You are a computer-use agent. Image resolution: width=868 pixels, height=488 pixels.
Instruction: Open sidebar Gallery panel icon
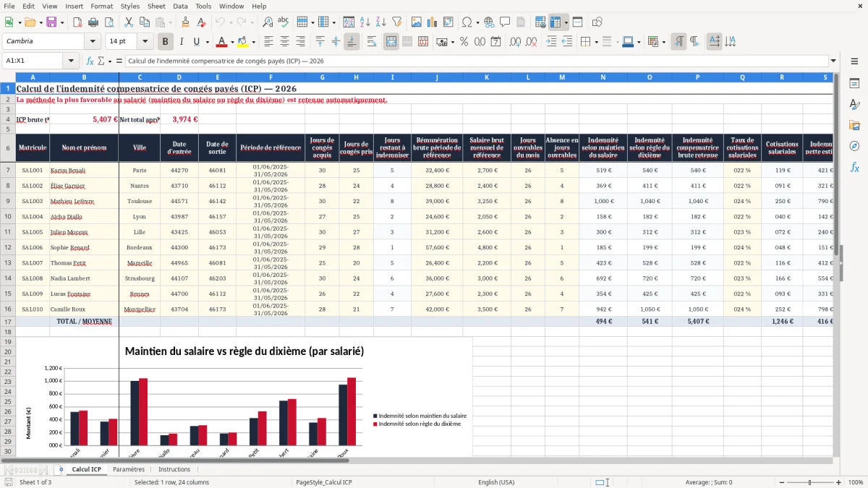[854, 125]
